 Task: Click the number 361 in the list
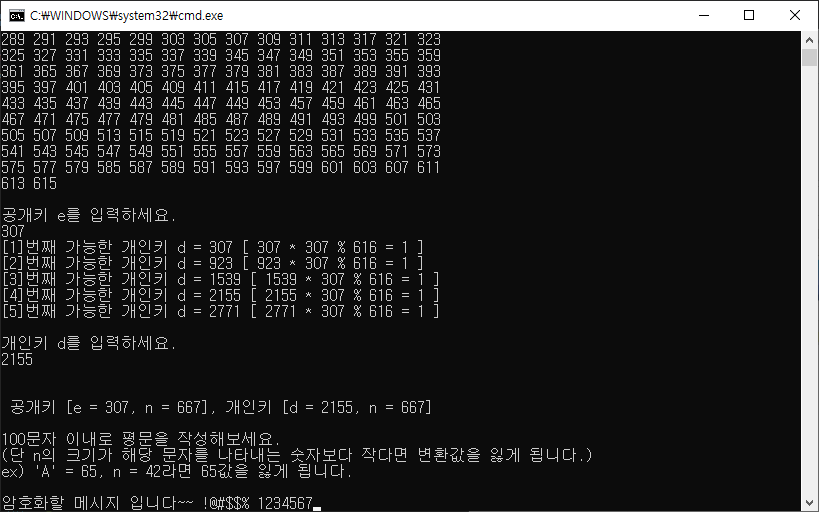pos(13,71)
